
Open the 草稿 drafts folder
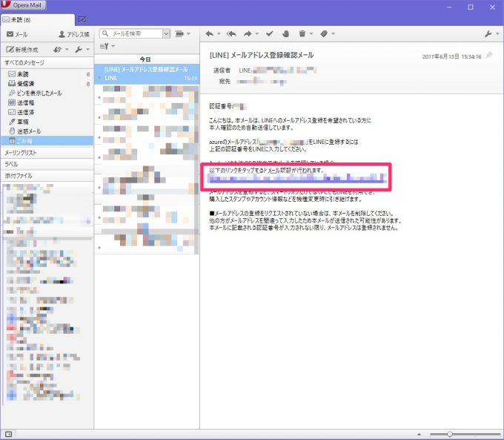(x=47, y=122)
